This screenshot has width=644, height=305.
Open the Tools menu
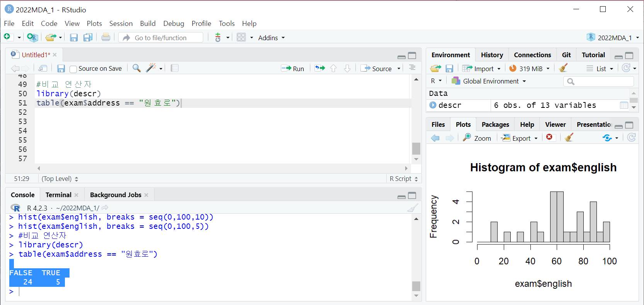(227, 24)
